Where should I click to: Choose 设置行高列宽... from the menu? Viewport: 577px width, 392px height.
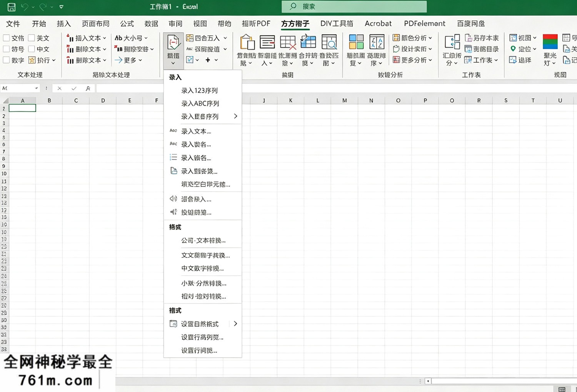click(x=203, y=337)
